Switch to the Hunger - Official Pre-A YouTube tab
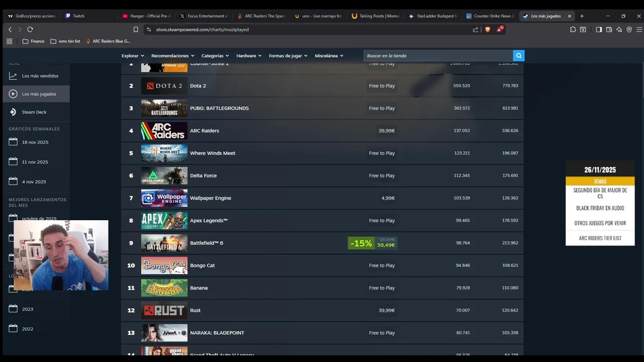Viewport: 644px width, 362px height. [147, 16]
